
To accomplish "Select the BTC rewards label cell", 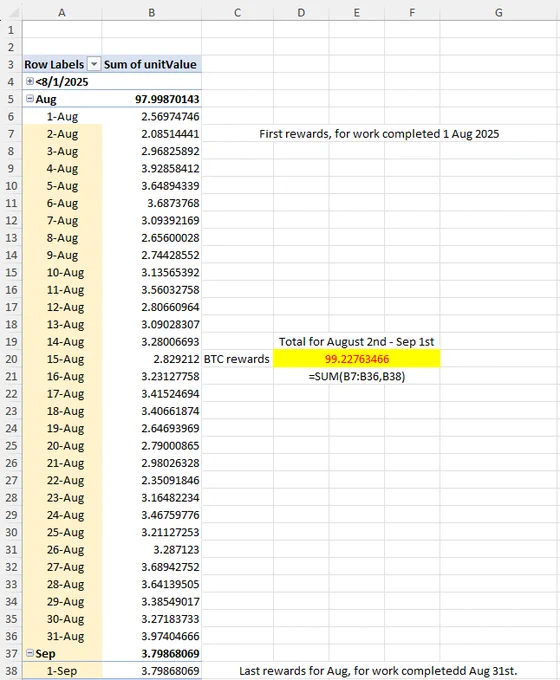I will (x=237, y=359).
